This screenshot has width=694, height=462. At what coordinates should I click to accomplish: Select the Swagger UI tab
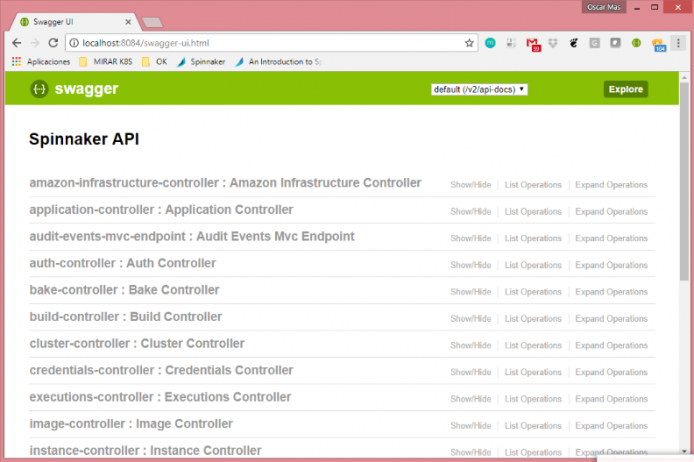(74, 22)
